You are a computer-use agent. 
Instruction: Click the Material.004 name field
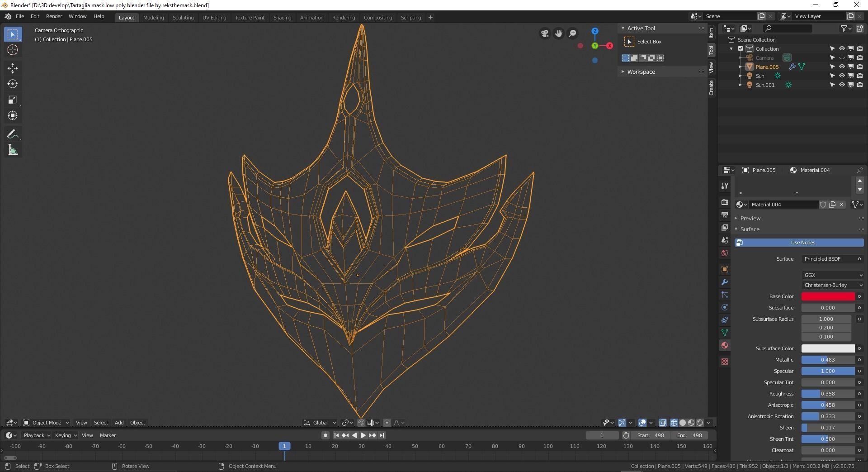point(783,205)
